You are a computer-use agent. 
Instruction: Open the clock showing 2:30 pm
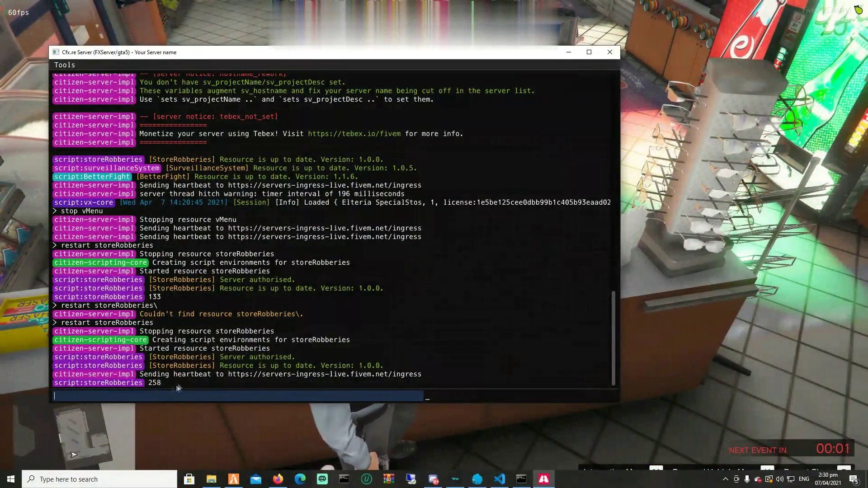coord(828,479)
